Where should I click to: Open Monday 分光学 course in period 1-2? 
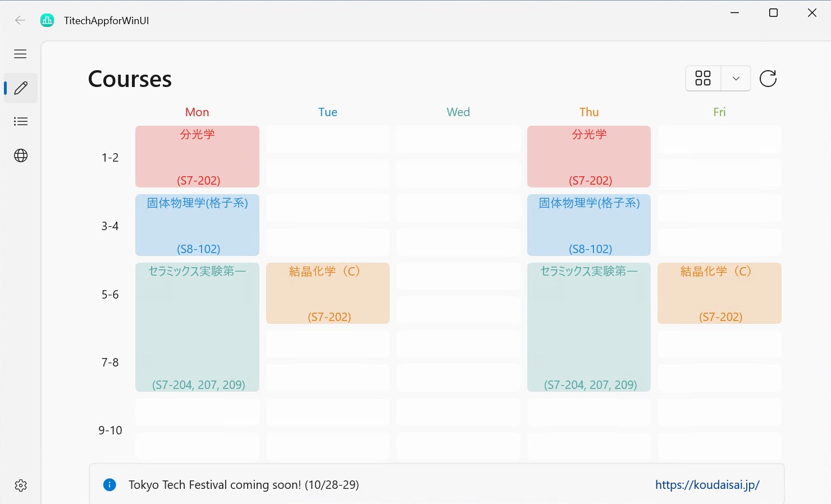pyautogui.click(x=197, y=157)
